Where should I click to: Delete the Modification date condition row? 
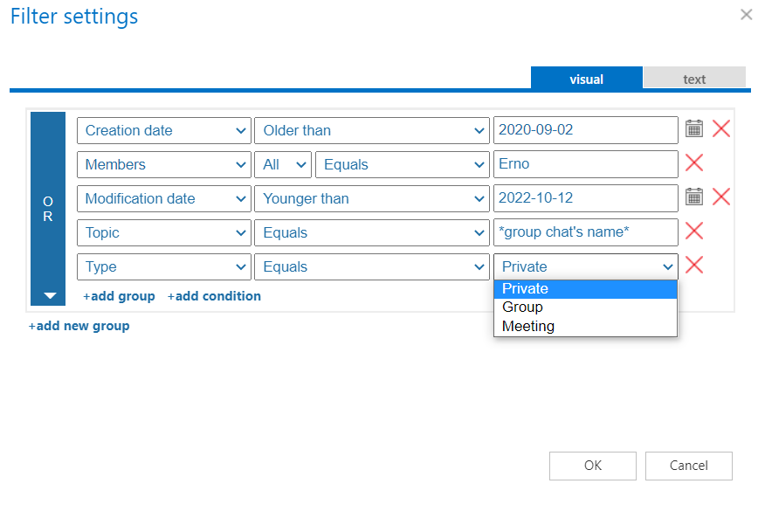(x=721, y=197)
